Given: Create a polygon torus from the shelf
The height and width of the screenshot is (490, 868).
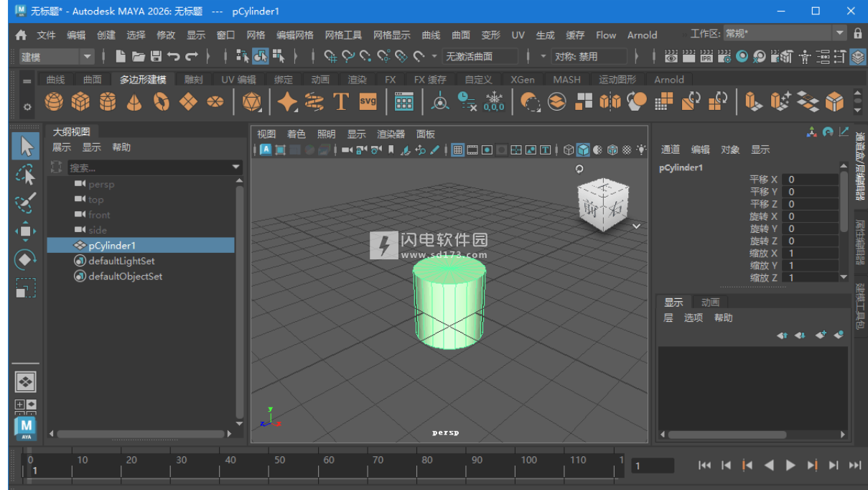Looking at the screenshot, I should click(162, 103).
